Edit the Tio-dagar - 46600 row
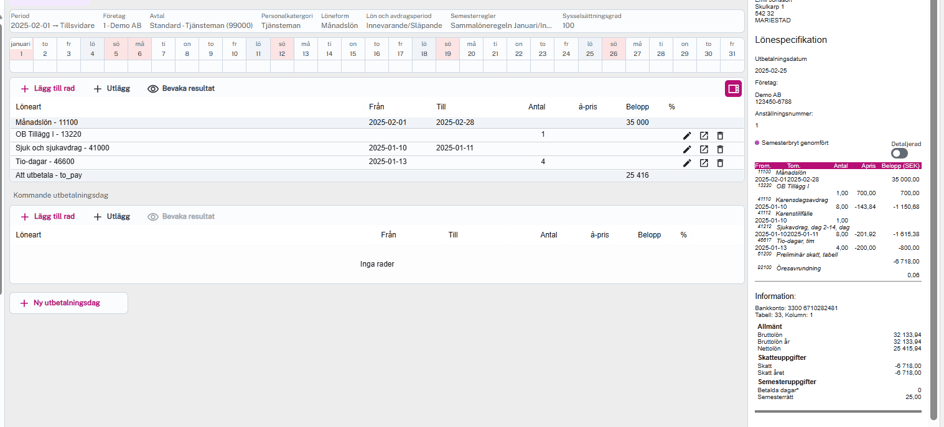The height and width of the screenshot is (427, 944). pyautogui.click(x=687, y=163)
